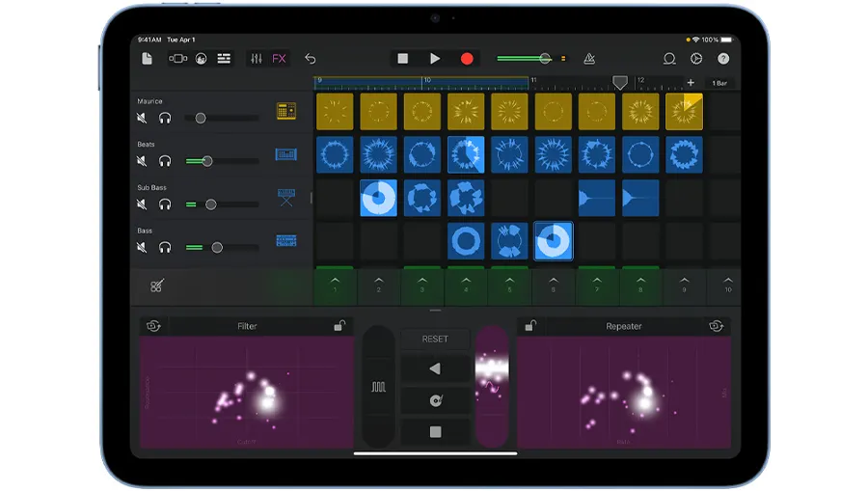Stop playback with the square button
This screenshot has width=868, height=491.
pos(403,59)
